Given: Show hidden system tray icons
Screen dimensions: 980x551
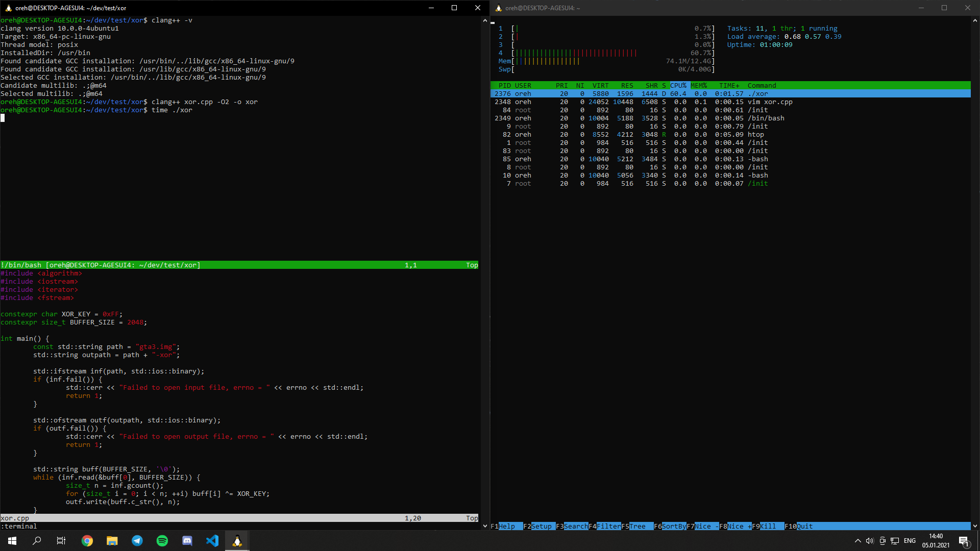Looking at the screenshot, I should tap(857, 541).
